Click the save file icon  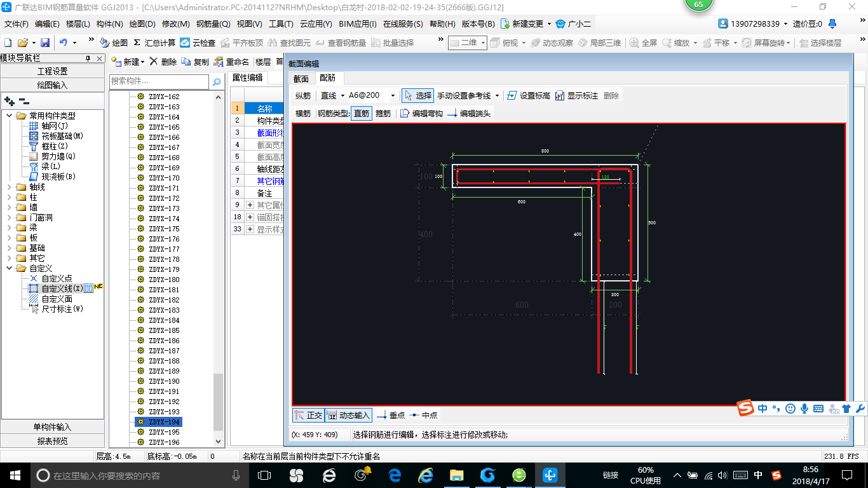point(45,43)
